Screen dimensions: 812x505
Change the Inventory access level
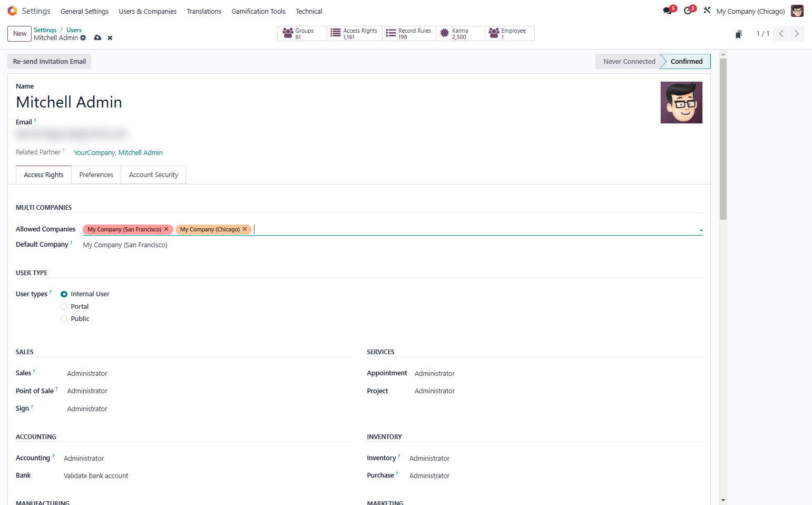tap(556, 459)
